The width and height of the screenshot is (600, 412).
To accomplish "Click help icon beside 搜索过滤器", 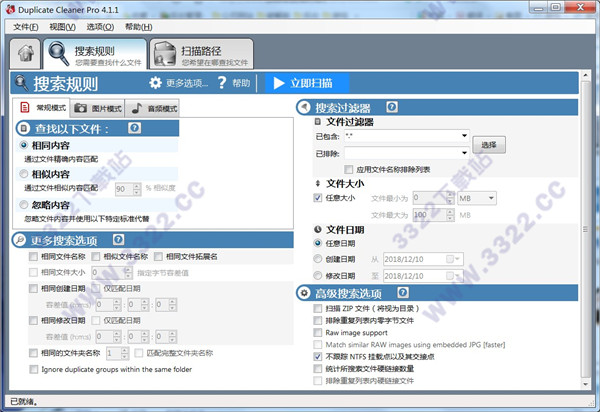I will (391, 107).
